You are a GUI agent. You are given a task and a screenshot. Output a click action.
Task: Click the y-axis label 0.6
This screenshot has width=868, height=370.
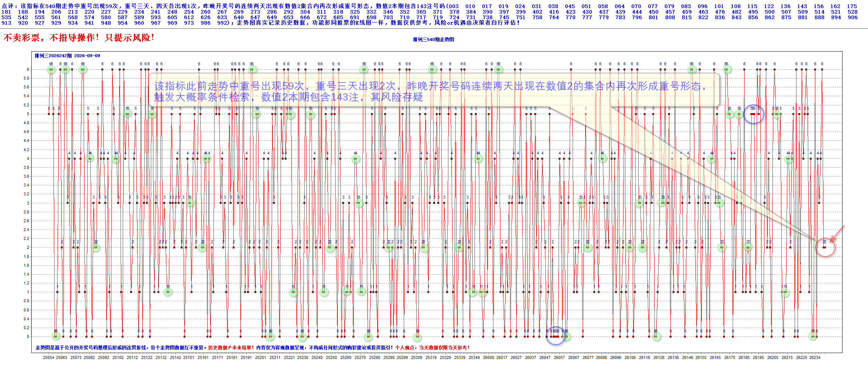point(26,310)
